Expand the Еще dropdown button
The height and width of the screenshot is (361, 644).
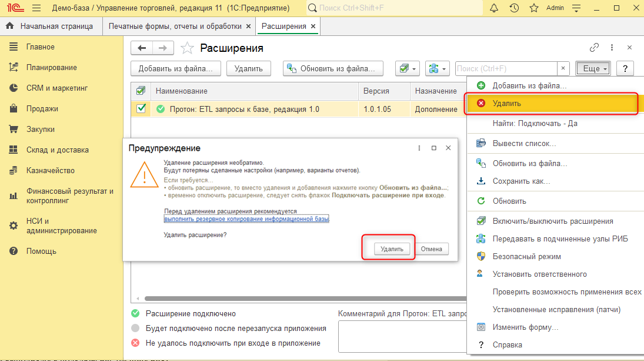point(593,69)
